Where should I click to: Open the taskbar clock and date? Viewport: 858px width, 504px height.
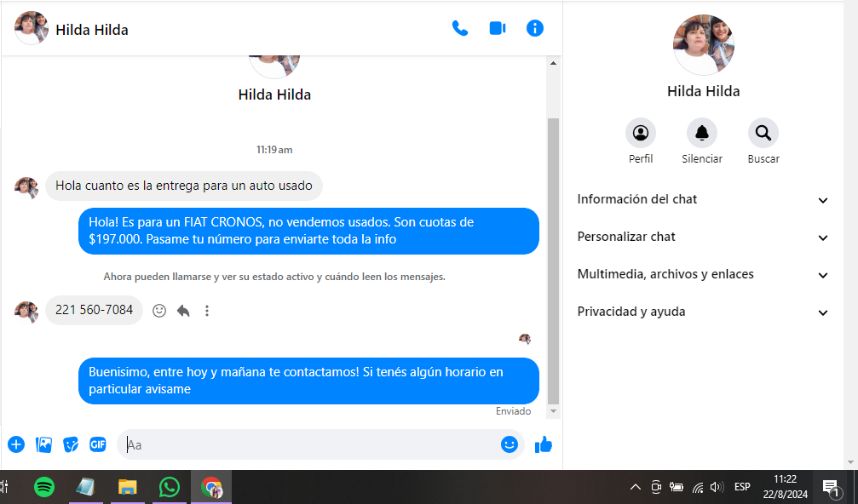(786, 486)
